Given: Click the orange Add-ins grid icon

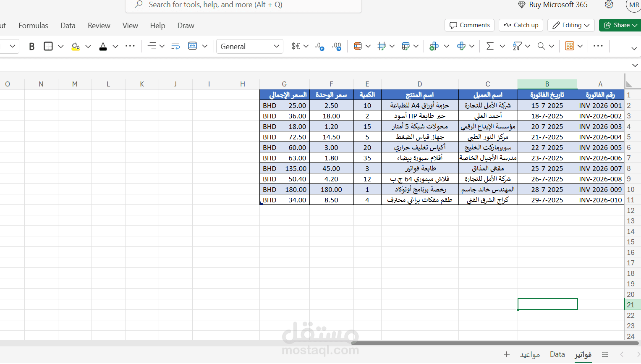Looking at the screenshot, I should pos(569,46).
